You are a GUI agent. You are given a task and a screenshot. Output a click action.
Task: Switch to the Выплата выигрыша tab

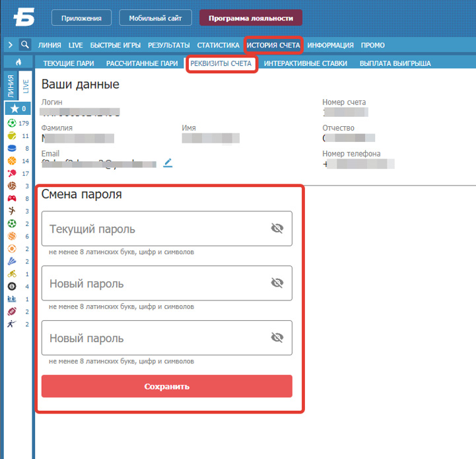(x=395, y=63)
